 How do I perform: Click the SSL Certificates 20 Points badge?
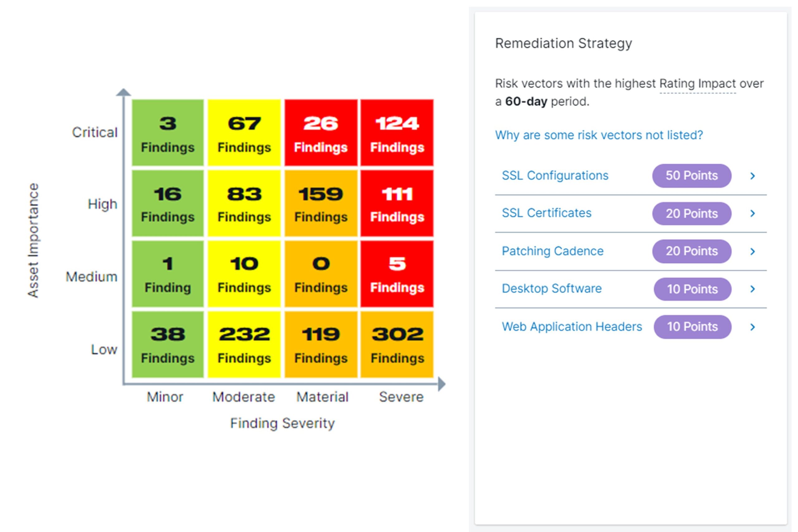(x=691, y=213)
